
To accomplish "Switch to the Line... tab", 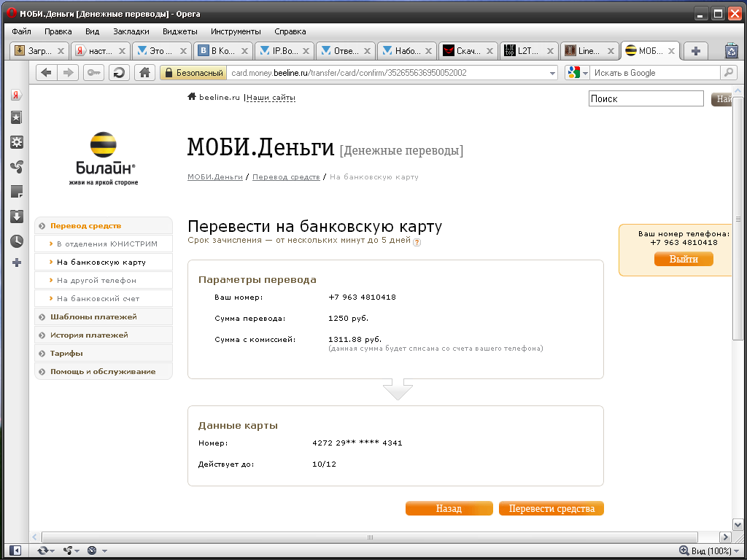I will pyautogui.click(x=590, y=51).
